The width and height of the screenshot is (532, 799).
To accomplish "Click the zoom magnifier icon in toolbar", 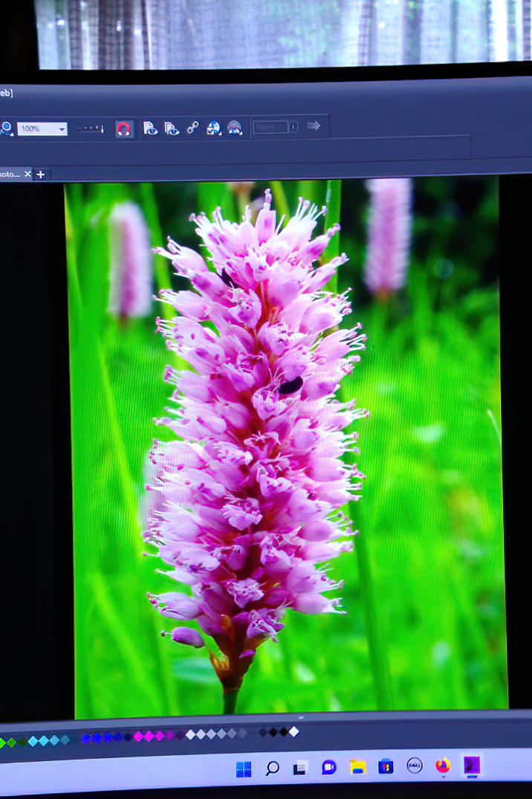I will (x=6, y=129).
